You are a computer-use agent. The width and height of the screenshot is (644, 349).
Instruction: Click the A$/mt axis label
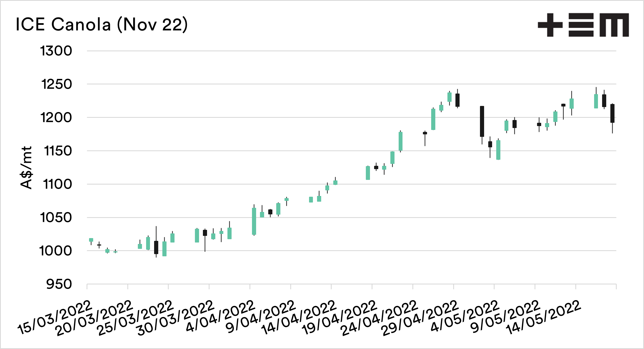tap(26, 168)
